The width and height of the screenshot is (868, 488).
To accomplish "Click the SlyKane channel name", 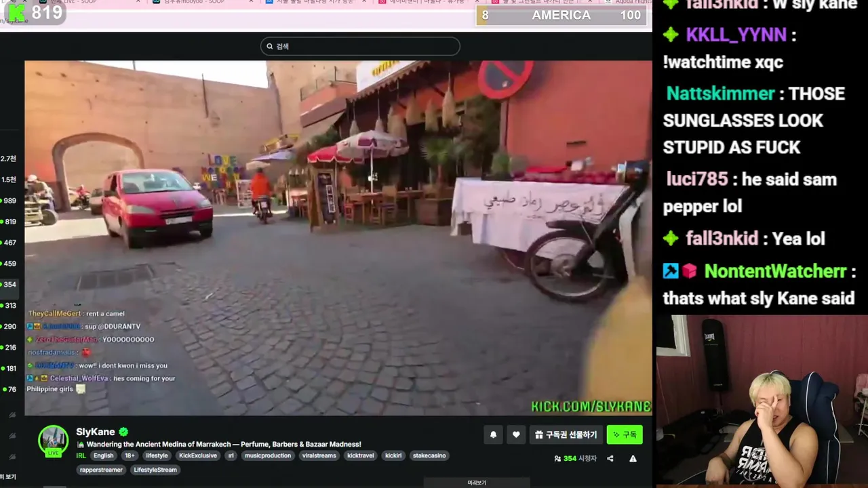I will pos(96,432).
